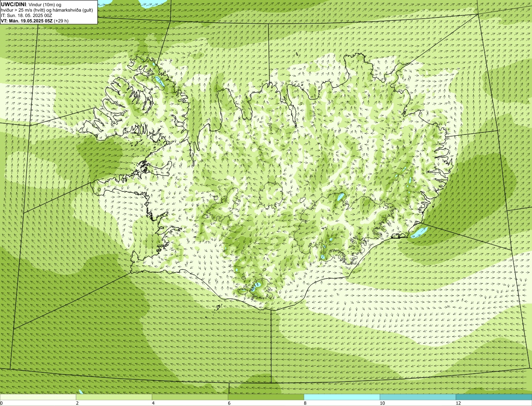Pick the 4–6 m/s green legend segment
The width and height of the screenshot is (532, 406).
tap(190, 397)
